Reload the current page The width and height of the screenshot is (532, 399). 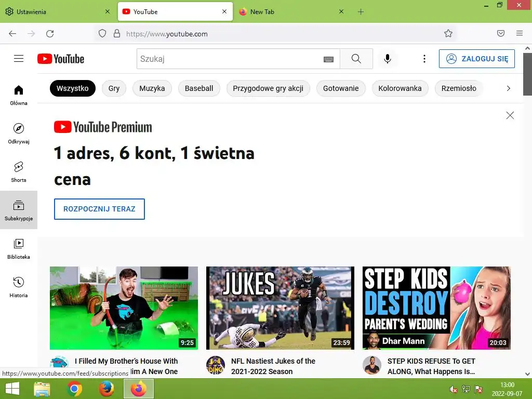click(x=50, y=34)
